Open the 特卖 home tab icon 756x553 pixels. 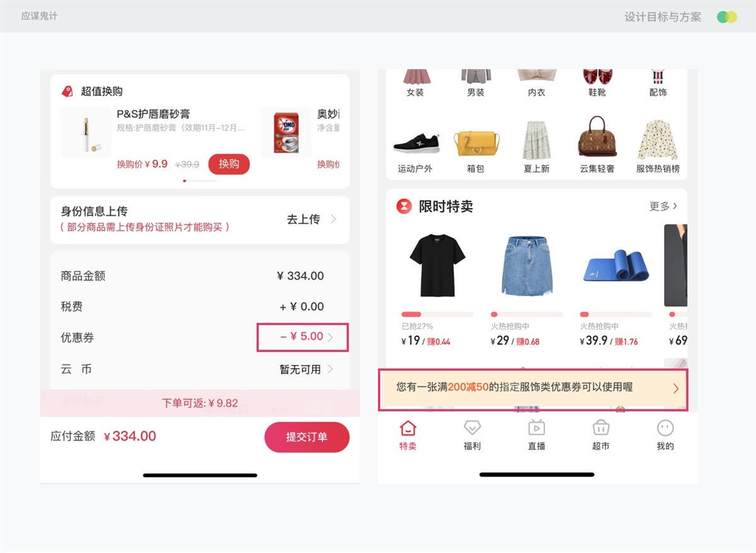[x=408, y=428]
